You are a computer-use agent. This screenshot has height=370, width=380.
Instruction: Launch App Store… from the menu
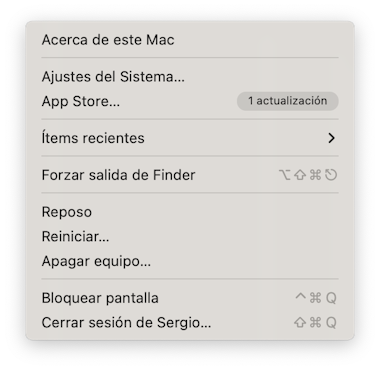(190, 101)
